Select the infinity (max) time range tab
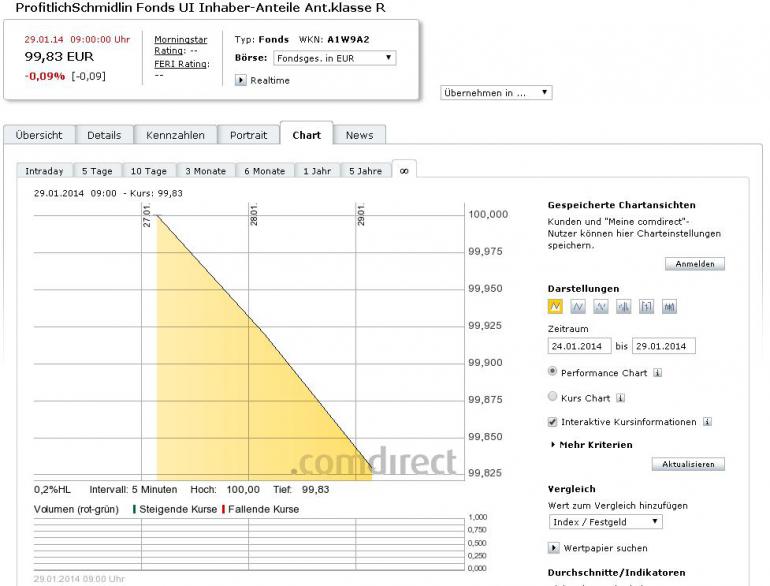Viewport: 770px width, 586px height. [x=404, y=169]
